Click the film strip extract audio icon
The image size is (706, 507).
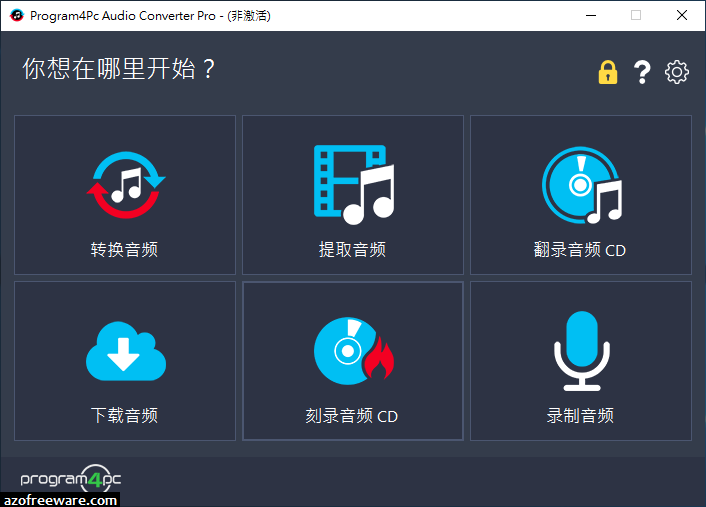point(354,185)
